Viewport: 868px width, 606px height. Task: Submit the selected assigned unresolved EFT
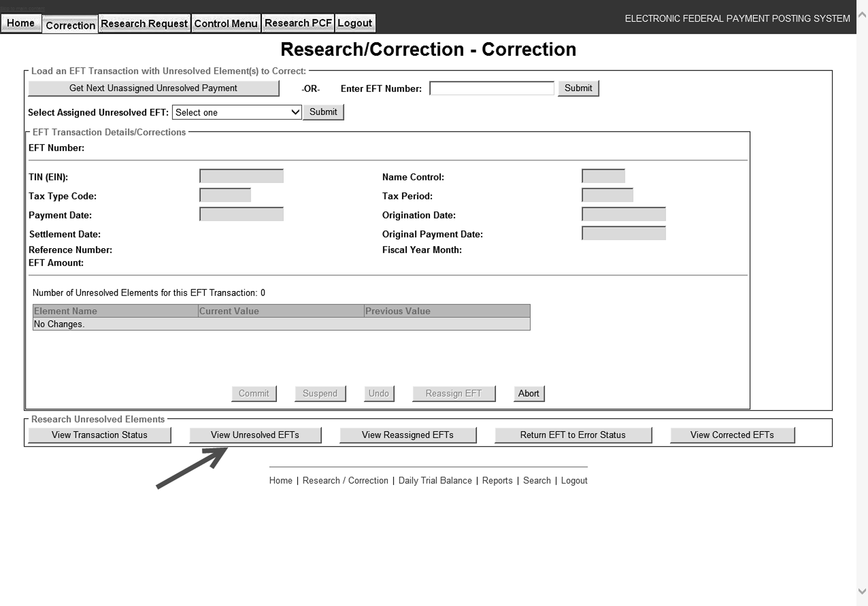[323, 112]
